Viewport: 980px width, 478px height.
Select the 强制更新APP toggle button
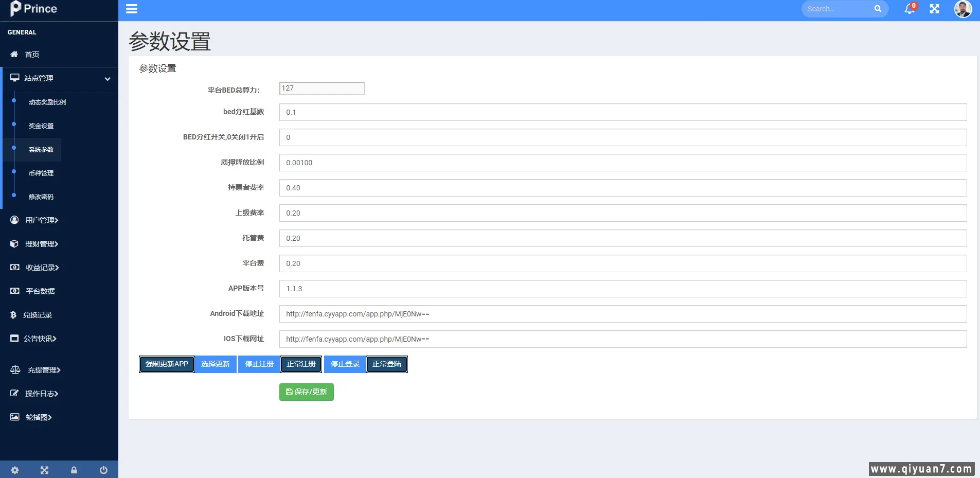pyautogui.click(x=167, y=364)
